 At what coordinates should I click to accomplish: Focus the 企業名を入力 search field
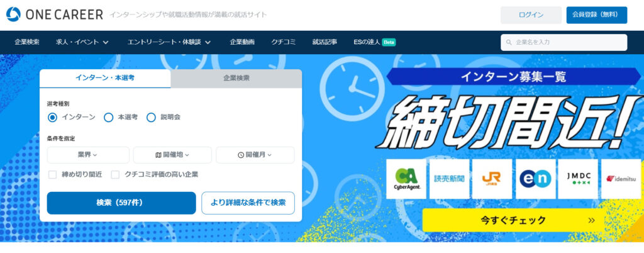564,42
